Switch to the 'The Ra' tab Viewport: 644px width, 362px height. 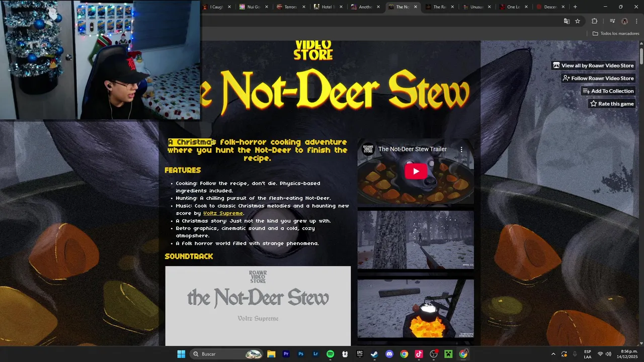(x=439, y=7)
